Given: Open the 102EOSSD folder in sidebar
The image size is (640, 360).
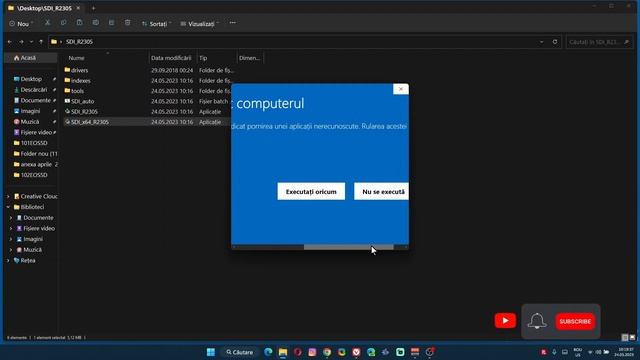Looking at the screenshot, I should (34, 175).
